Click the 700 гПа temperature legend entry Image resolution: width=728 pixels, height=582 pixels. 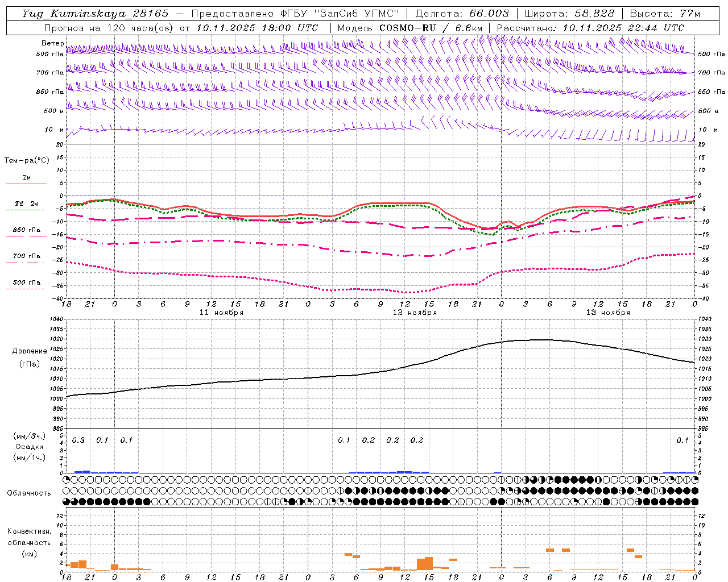click(x=26, y=256)
